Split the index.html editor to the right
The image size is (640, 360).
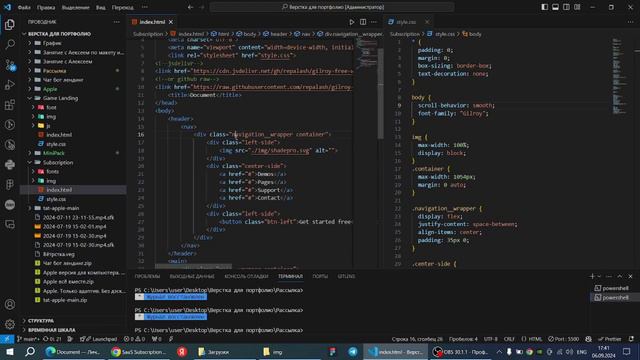(363, 22)
